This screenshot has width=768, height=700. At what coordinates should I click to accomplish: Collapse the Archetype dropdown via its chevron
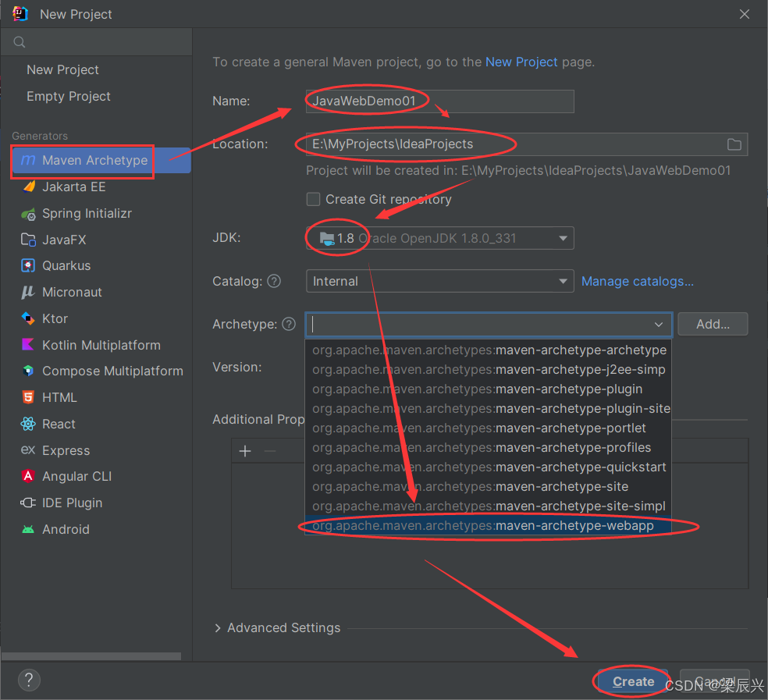click(x=659, y=325)
